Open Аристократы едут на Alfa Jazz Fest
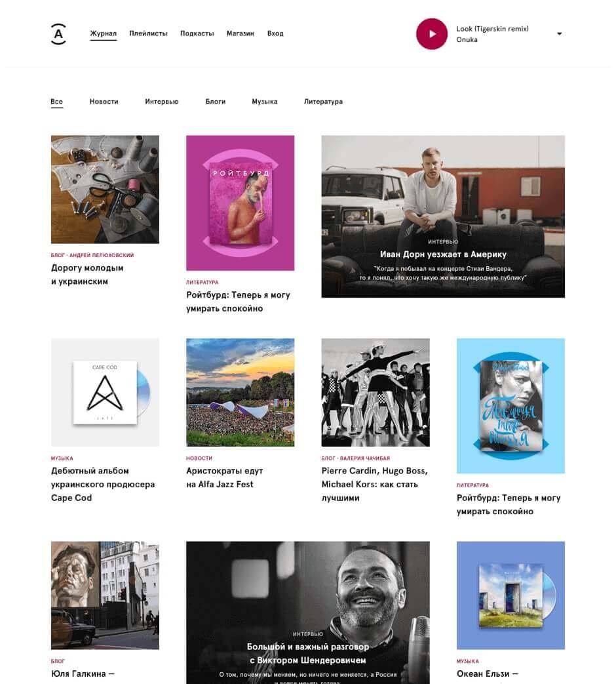 click(225, 477)
